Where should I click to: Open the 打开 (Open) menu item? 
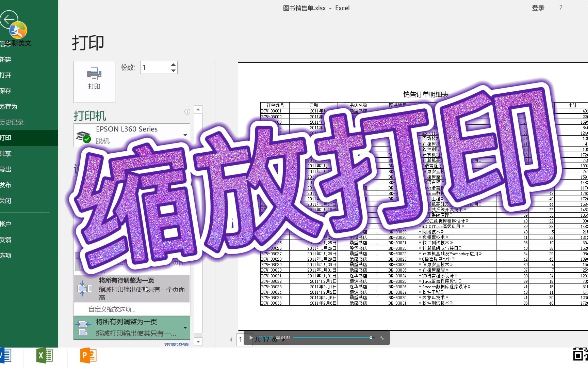coord(6,75)
